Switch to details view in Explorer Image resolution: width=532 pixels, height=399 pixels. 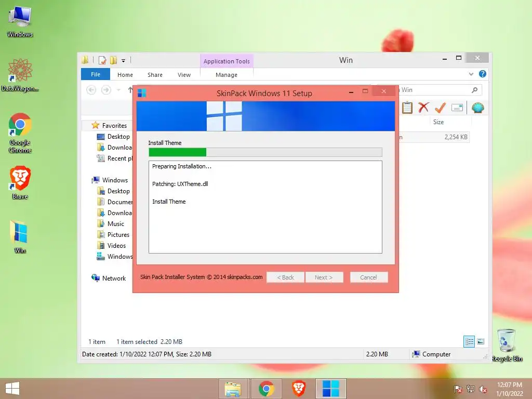coord(469,341)
